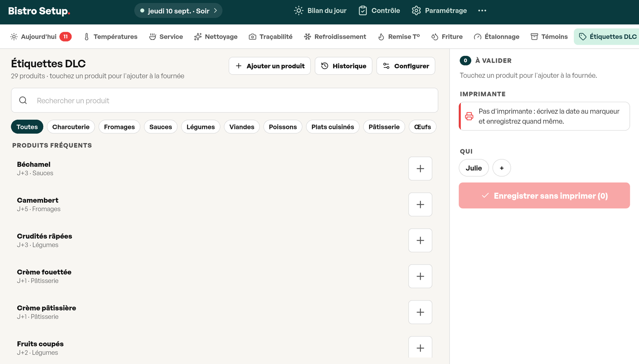Select Julie as operator
The height and width of the screenshot is (364, 639).
coord(474,168)
